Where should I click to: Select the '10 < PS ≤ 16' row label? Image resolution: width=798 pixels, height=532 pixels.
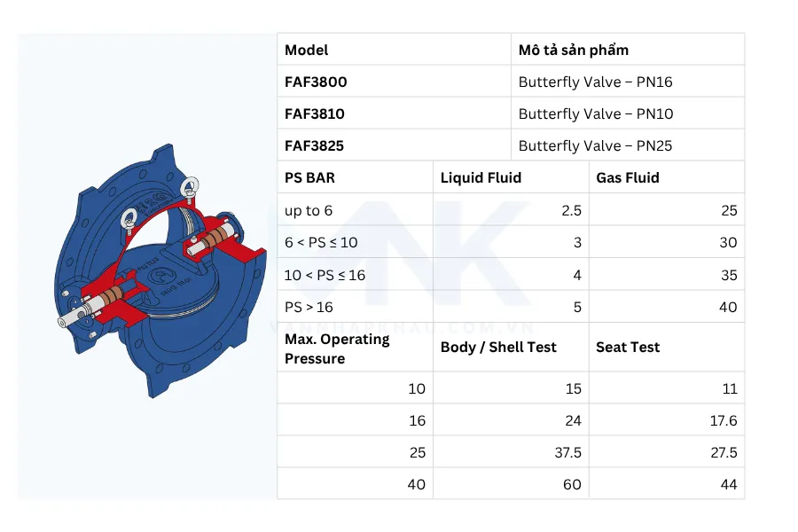point(325,275)
